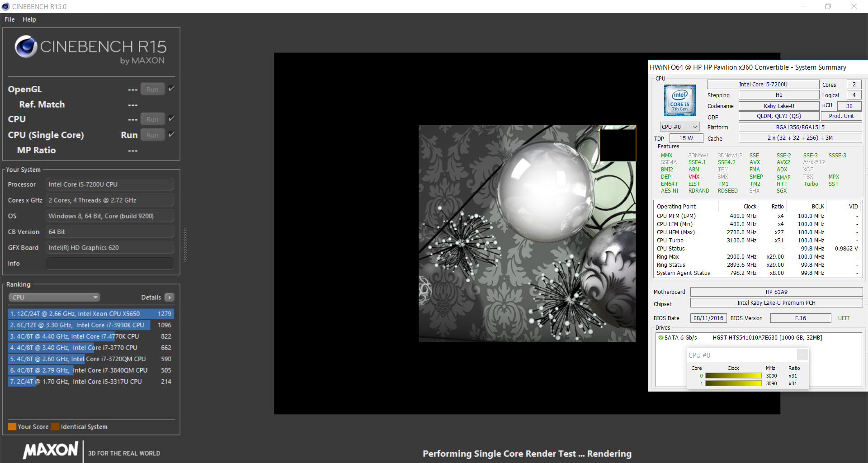Click the Run button for the CPU test

152,119
